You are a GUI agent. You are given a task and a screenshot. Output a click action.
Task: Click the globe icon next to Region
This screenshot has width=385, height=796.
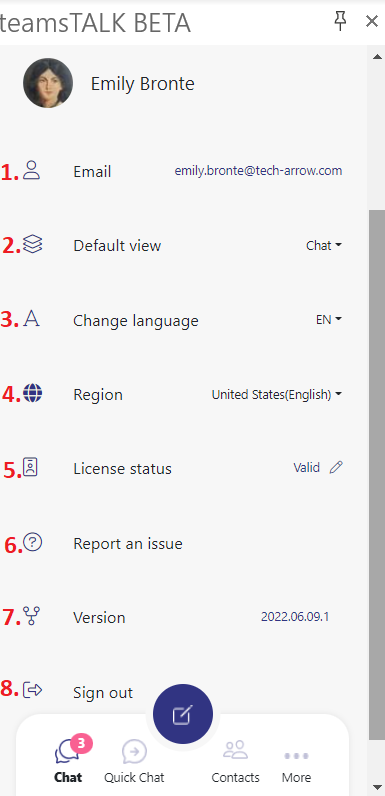point(33,393)
